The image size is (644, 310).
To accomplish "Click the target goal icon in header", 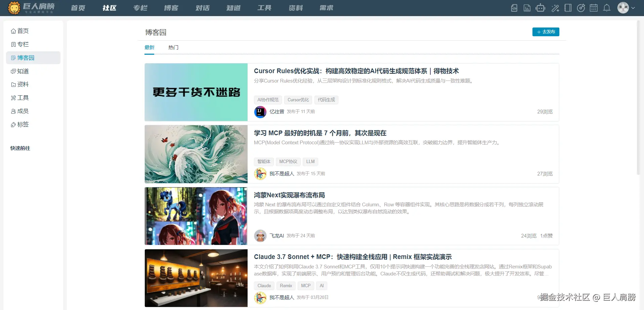I will [x=581, y=8].
